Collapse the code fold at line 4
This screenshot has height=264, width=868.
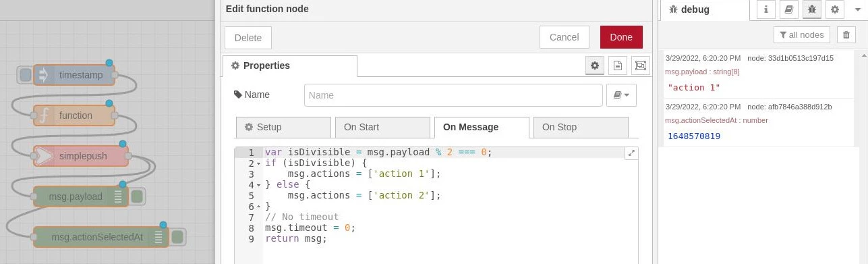[258, 185]
